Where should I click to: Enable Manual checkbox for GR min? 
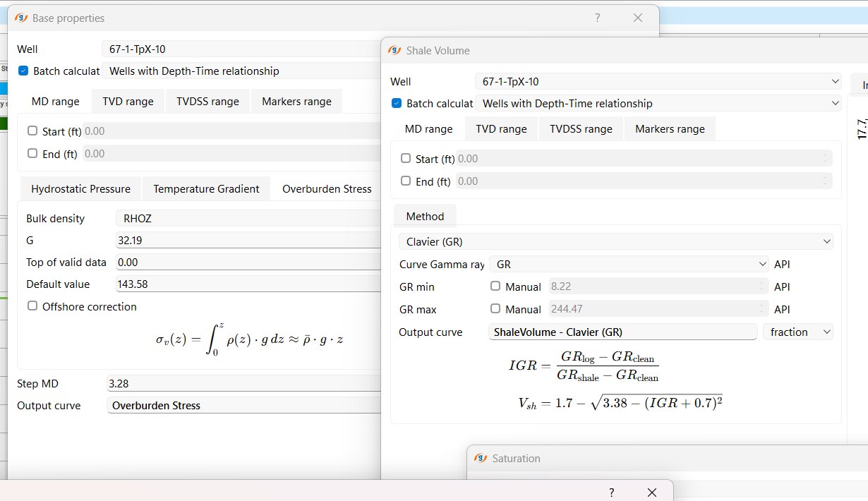[x=495, y=287]
